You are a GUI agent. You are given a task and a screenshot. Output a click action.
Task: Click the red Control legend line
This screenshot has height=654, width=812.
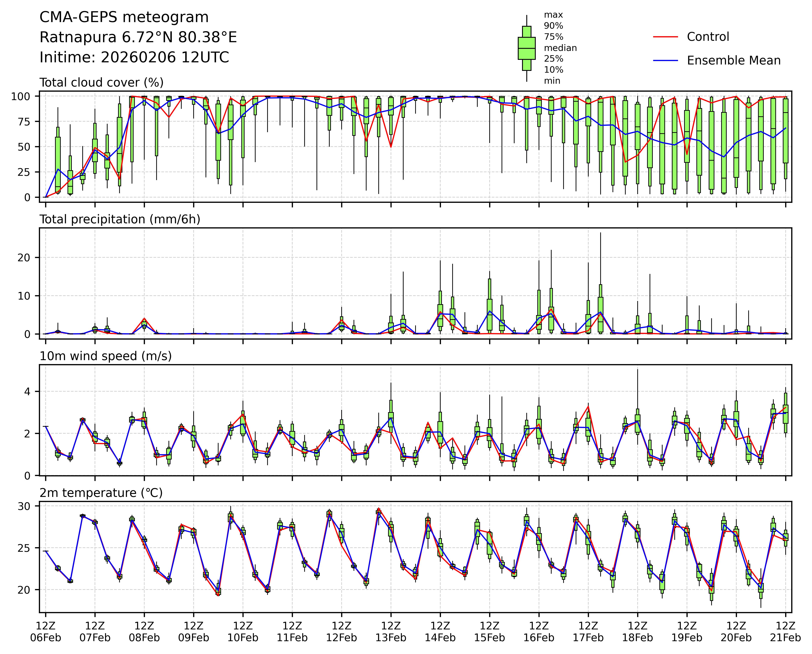[x=665, y=37]
